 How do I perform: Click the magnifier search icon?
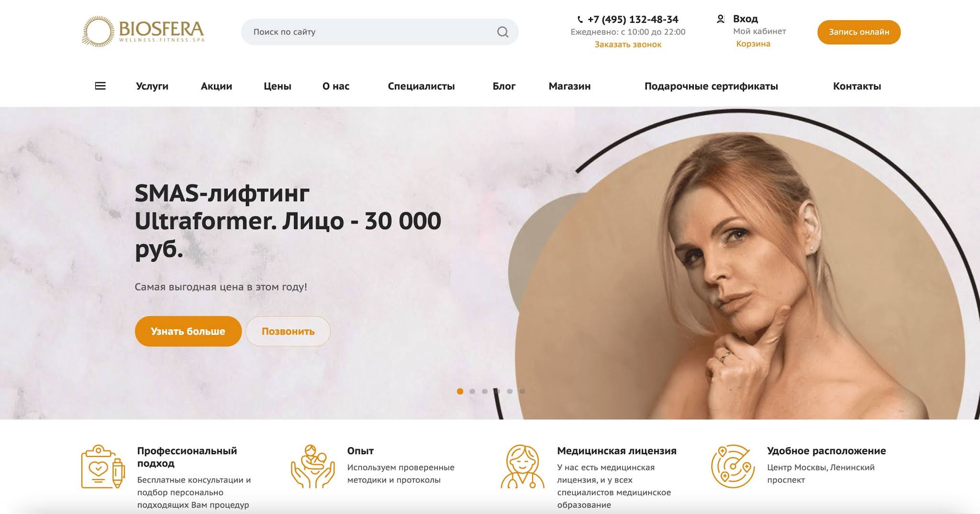(x=502, y=32)
